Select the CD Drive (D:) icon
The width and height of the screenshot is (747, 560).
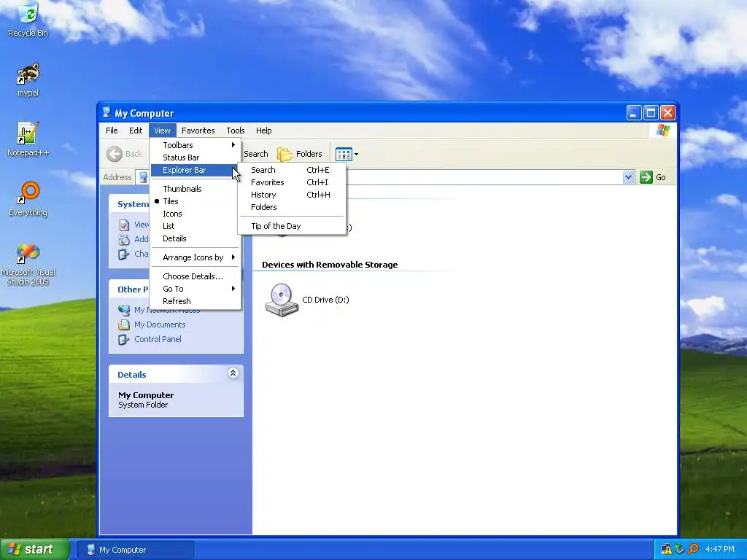click(282, 300)
